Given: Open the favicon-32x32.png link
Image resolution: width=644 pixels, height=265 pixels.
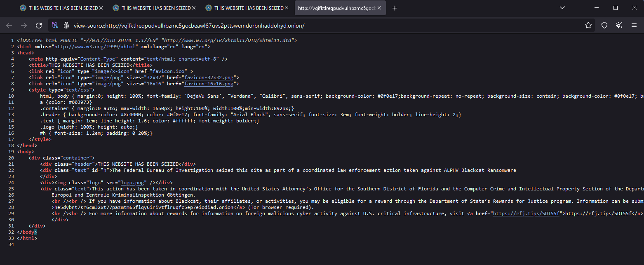Looking at the screenshot, I should 209,77.
